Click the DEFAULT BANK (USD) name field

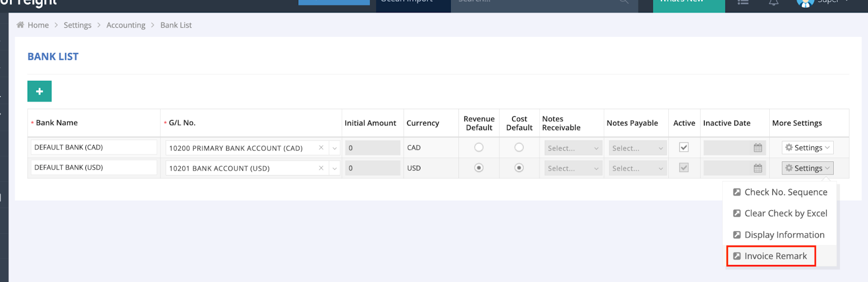click(x=93, y=167)
